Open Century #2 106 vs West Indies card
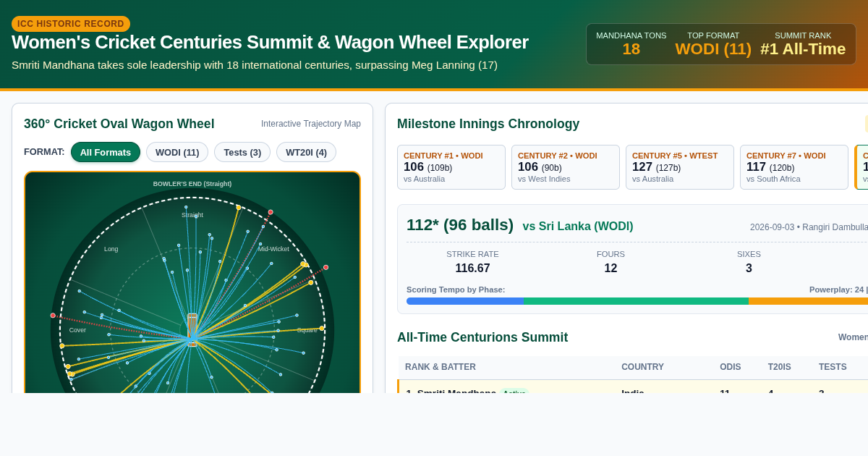 pyautogui.click(x=566, y=167)
